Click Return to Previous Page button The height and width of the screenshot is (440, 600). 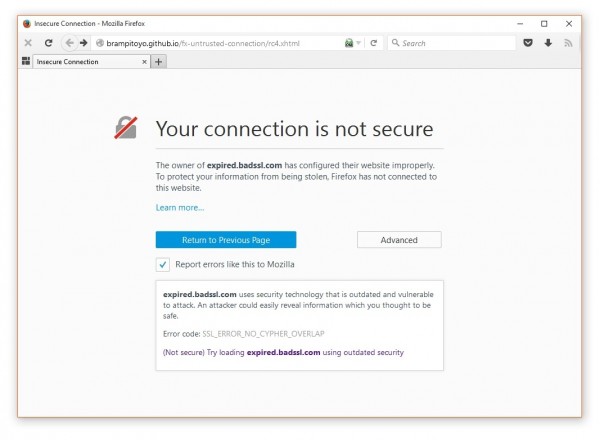point(226,240)
